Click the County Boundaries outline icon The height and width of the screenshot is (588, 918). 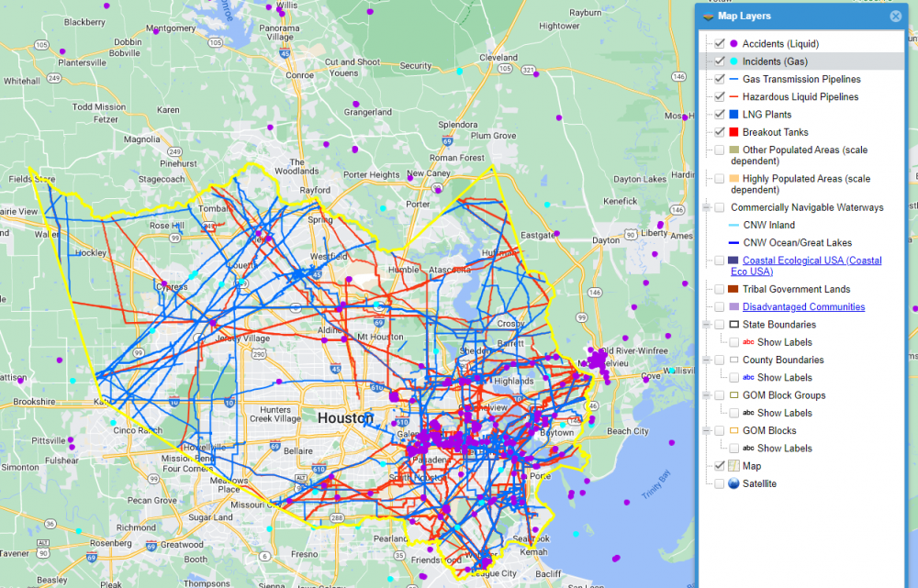[733, 361]
